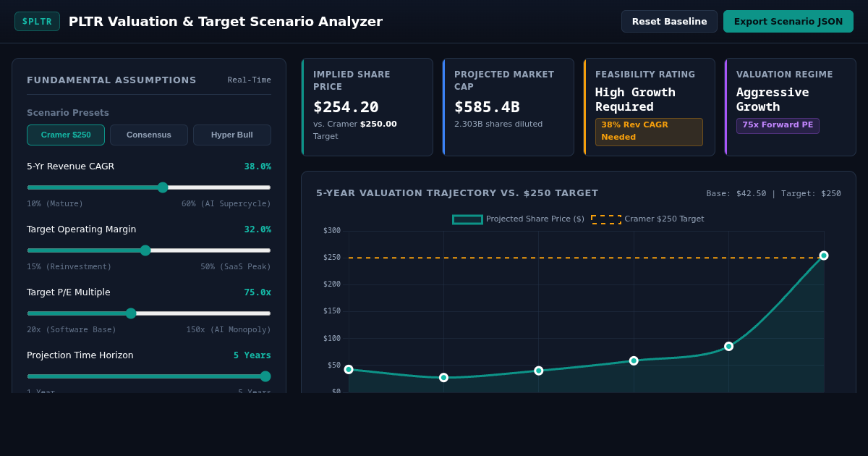Click the Projected Market Cap card
This screenshot has width=868, height=456.
pos(508,107)
